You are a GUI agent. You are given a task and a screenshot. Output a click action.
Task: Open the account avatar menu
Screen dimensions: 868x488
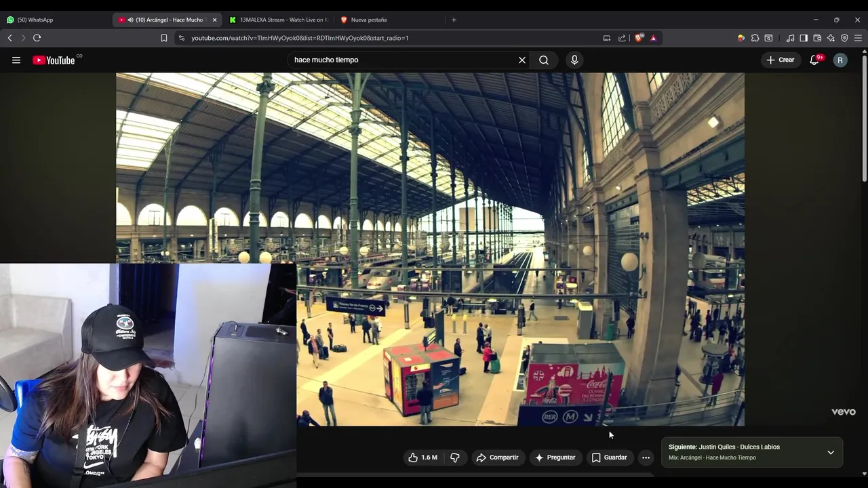[x=840, y=60]
